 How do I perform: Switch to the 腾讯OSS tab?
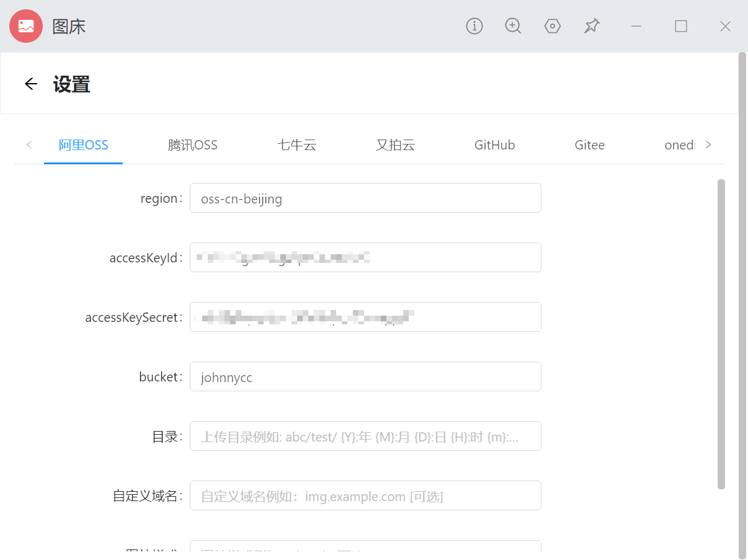click(x=193, y=145)
